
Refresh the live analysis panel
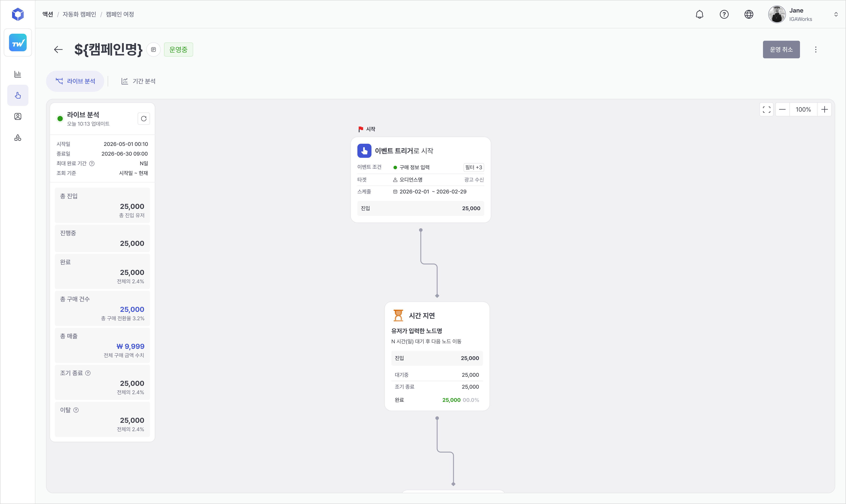coord(144,119)
